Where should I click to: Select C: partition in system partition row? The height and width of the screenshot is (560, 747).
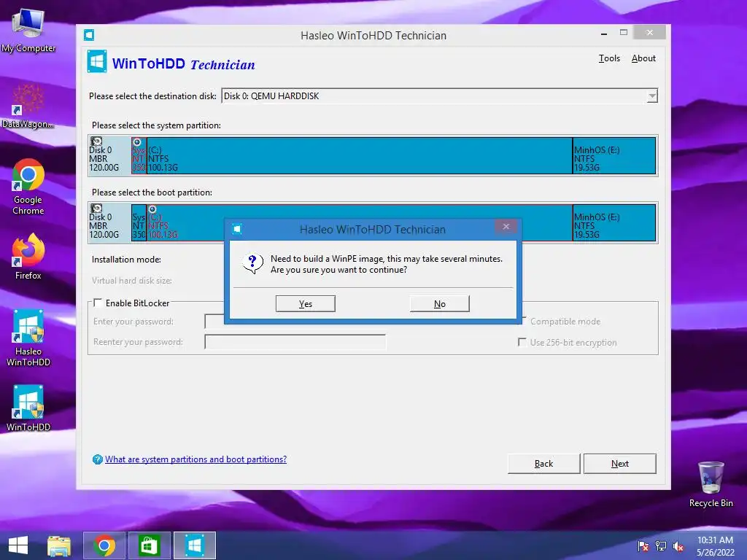tap(359, 155)
